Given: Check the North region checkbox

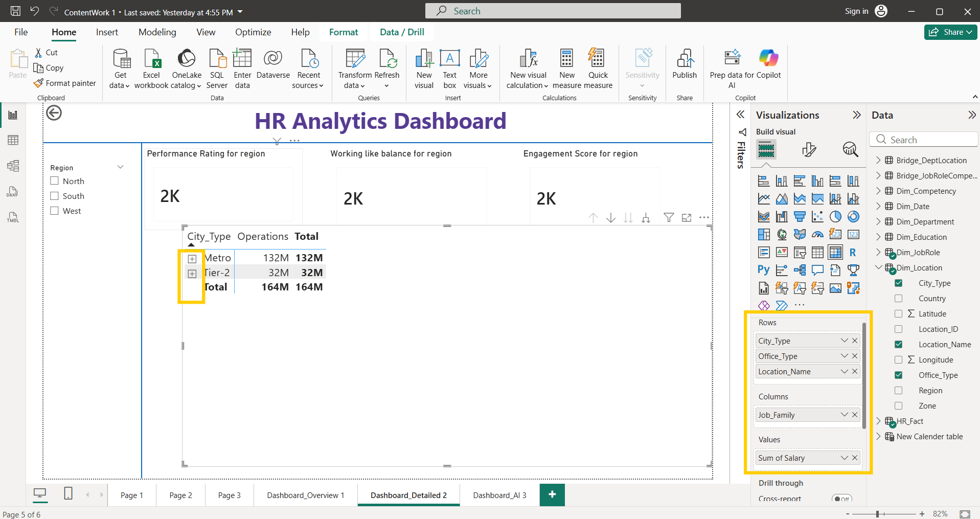Looking at the screenshot, I should pos(55,180).
